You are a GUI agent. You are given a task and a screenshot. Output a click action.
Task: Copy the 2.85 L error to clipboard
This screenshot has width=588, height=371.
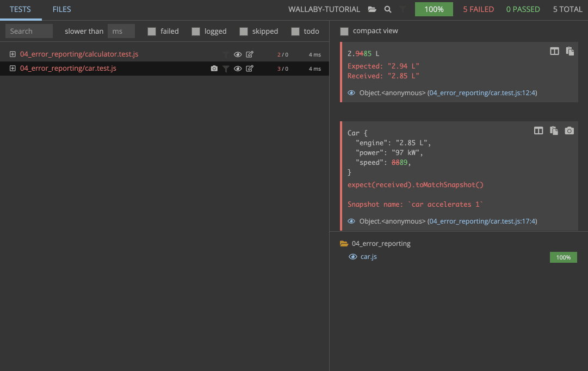click(x=570, y=51)
